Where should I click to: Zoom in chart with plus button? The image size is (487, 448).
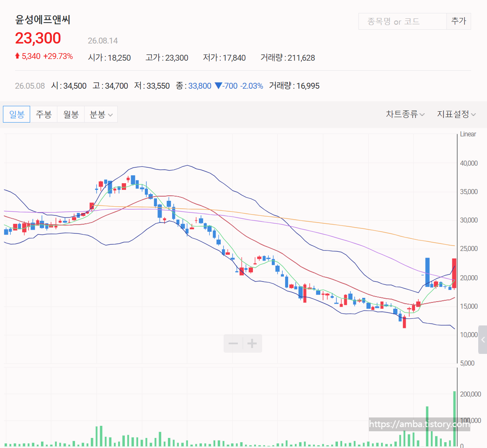coord(252,343)
